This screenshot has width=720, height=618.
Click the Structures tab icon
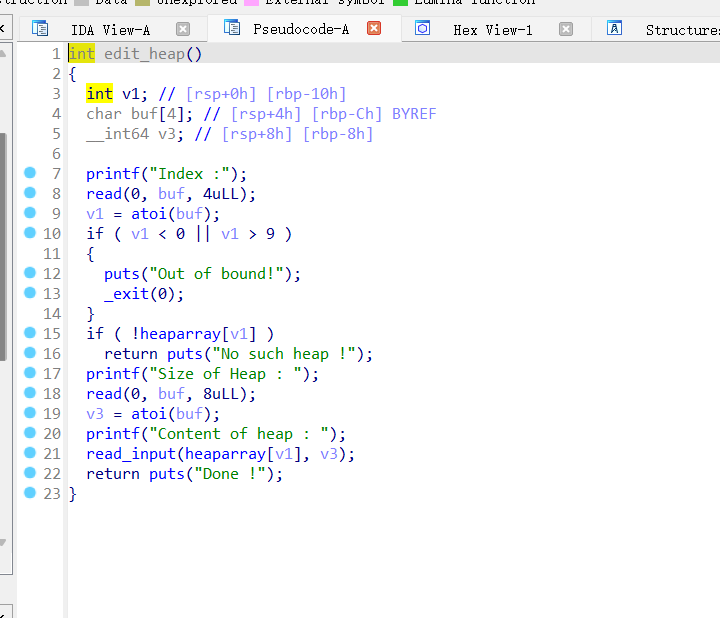click(x=614, y=28)
